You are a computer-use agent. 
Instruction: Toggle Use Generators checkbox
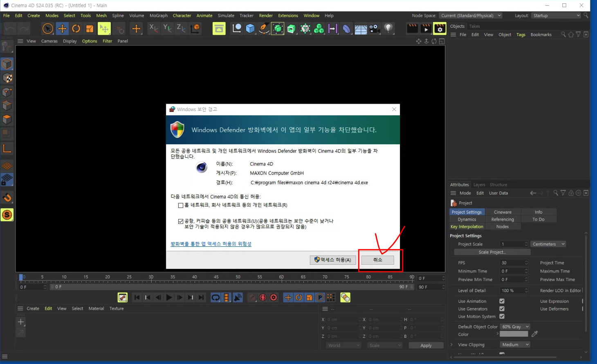click(x=502, y=309)
